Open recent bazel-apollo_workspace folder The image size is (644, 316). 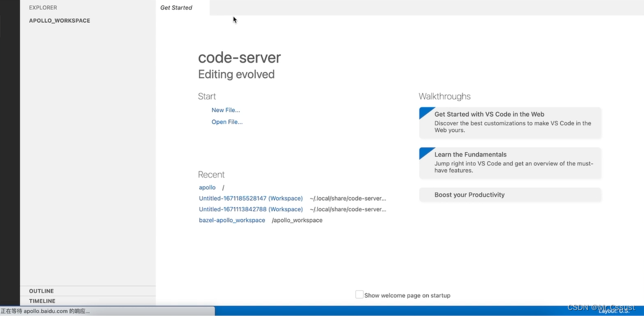tap(232, 220)
